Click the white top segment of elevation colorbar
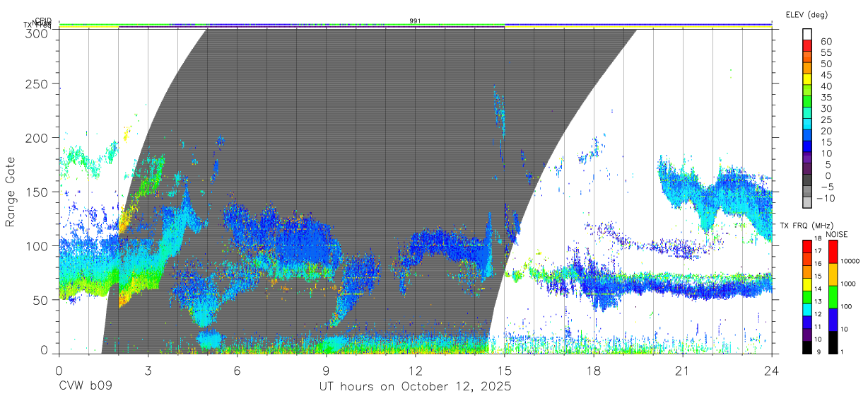Image resolution: width=868 pixels, height=401 pixels. coord(808,33)
